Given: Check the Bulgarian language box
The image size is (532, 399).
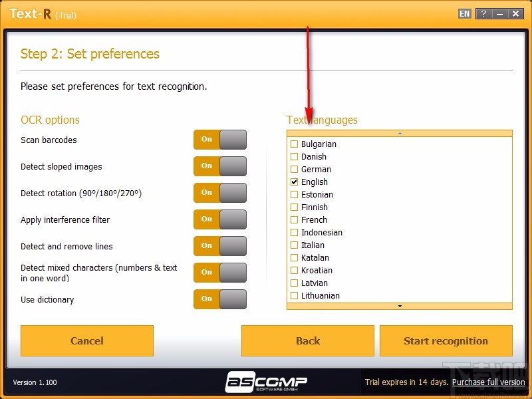Looking at the screenshot, I should (x=294, y=144).
